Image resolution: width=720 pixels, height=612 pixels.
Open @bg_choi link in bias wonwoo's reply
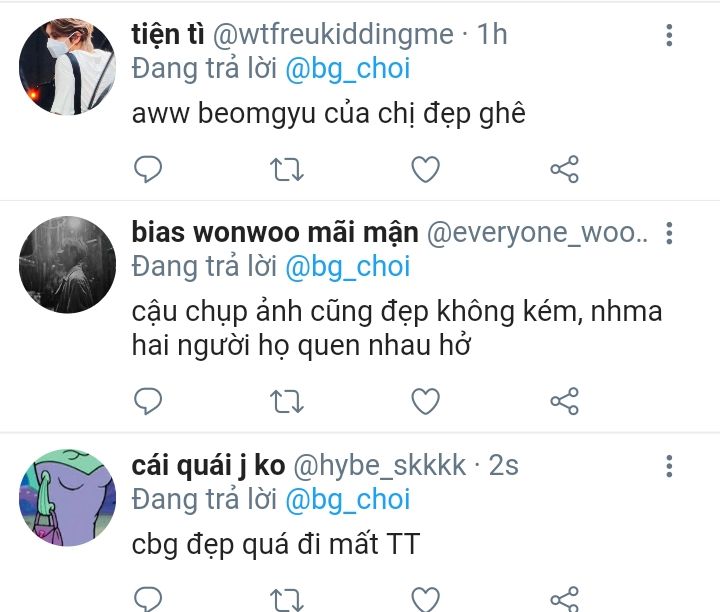(348, 267)
